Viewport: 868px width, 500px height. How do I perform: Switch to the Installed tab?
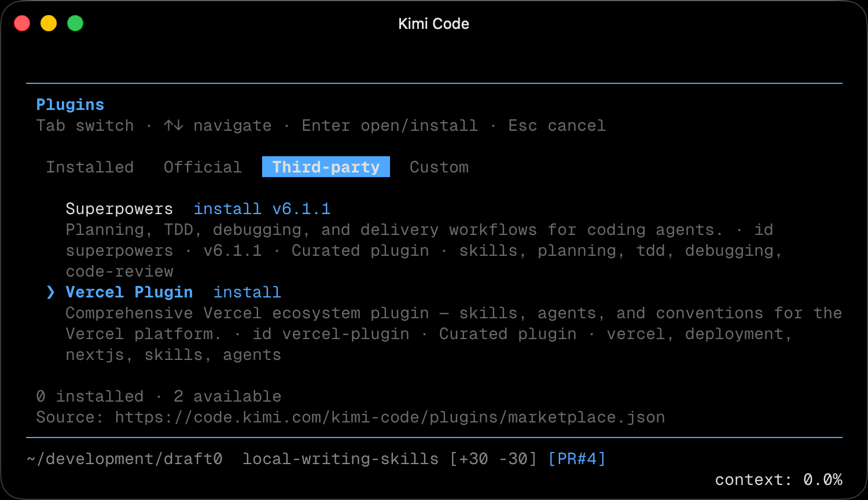tap(90, 167)
